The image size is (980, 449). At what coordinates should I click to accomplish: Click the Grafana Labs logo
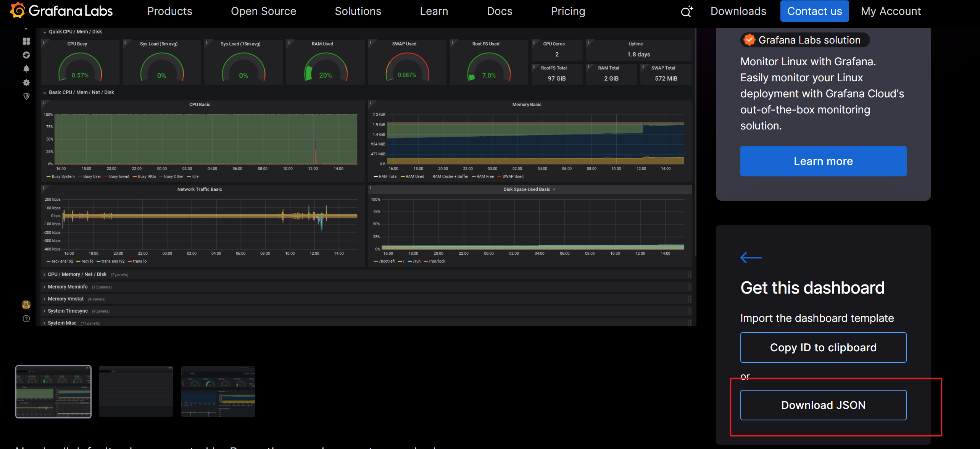pos(61,11)
